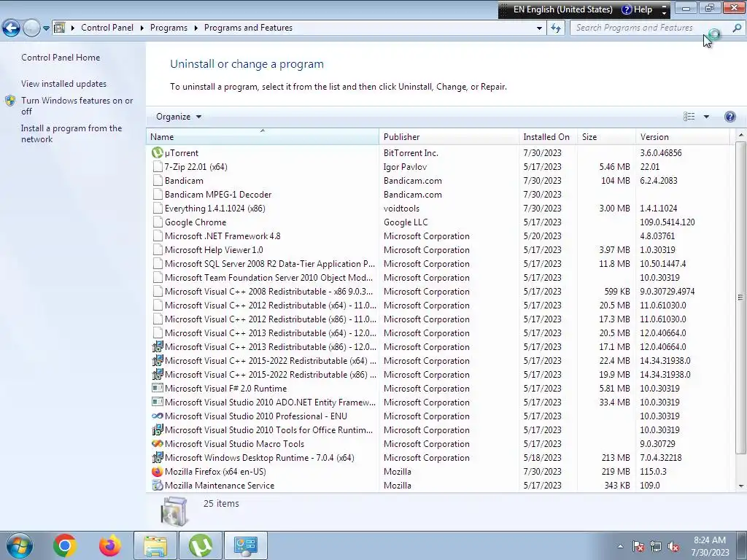747x560 pixels.
Task: Select Microsoft Help Viewer 1.0 entry
Action: pyautogui.click(x=438, y=249)
